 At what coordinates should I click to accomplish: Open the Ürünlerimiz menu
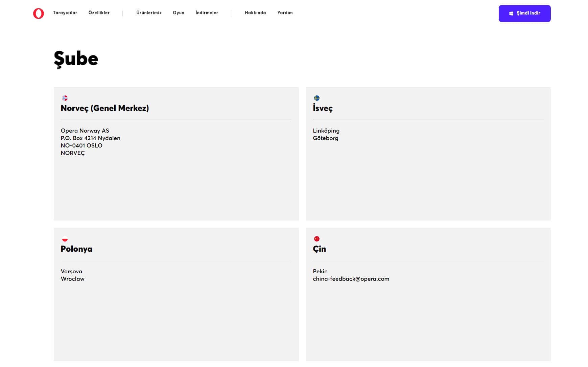click(149, 13)
